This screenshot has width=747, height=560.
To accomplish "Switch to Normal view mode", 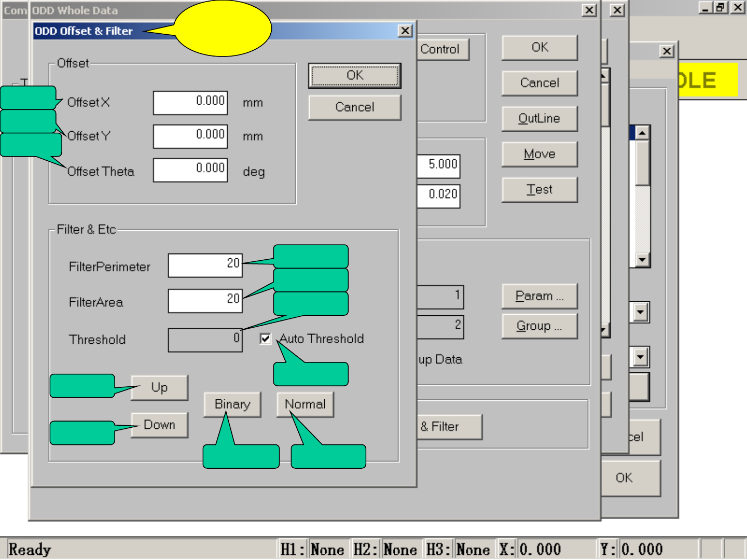I will (x=305, y=404).
